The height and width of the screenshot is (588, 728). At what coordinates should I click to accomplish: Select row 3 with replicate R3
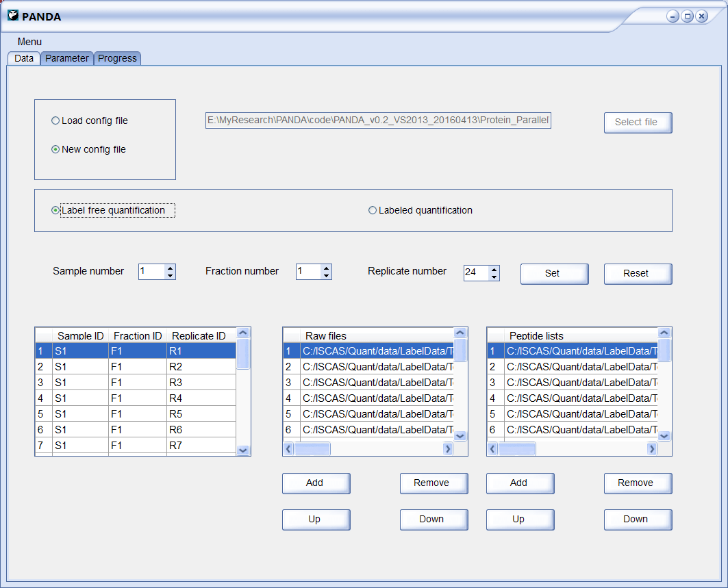(136, 383)
